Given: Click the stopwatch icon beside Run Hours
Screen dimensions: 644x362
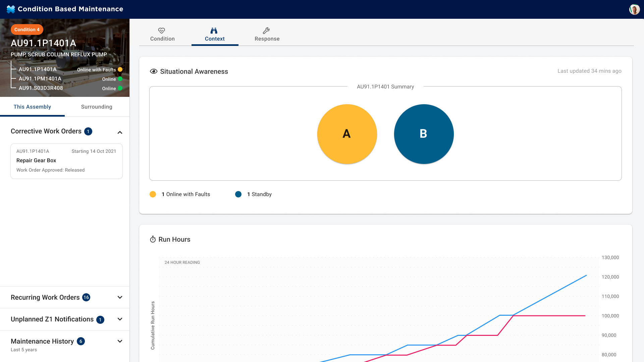Looking at the screenshot, I should (x=153, y=239).
